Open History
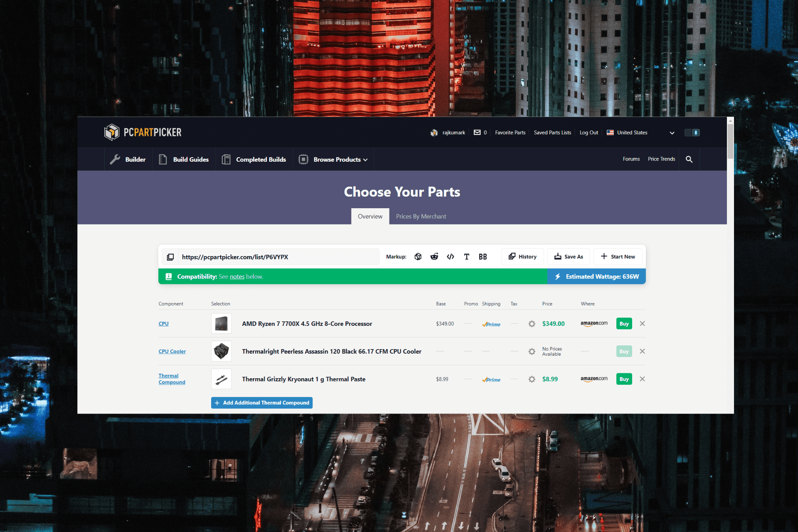This screenshot has width=798, height=532. tap(522, 256)
